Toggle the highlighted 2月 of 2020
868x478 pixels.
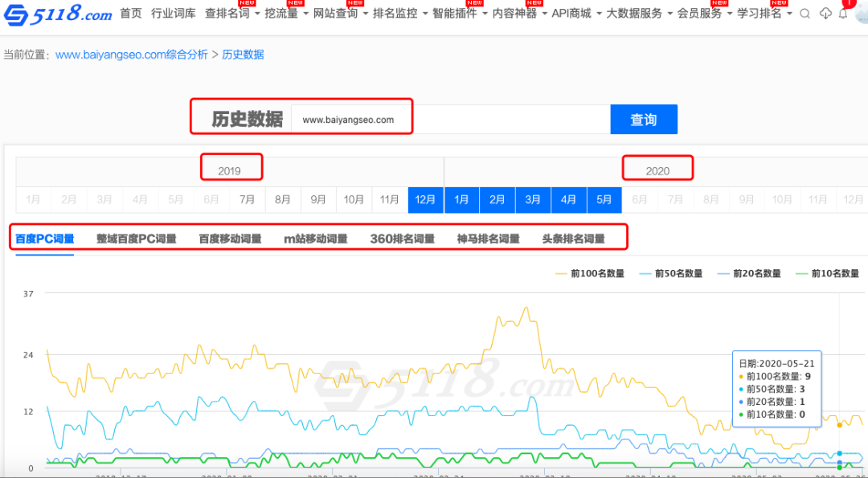[x=497, y=200]
